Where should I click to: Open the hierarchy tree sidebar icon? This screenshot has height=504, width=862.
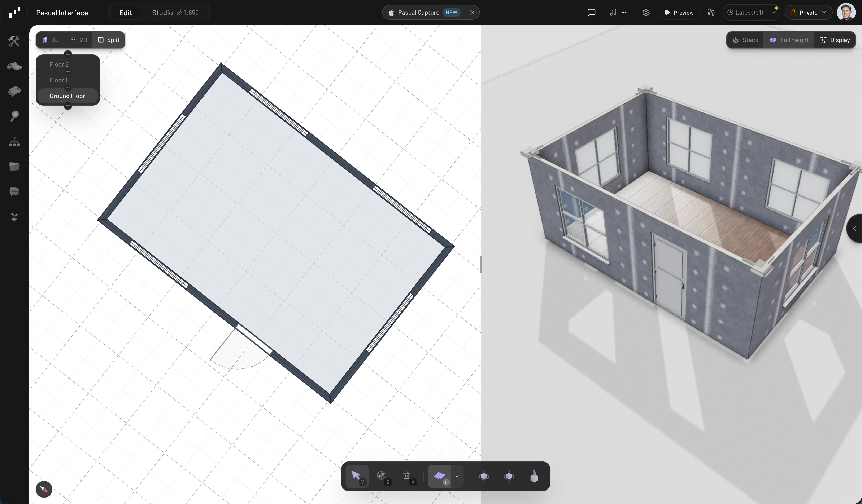(14, 142)
